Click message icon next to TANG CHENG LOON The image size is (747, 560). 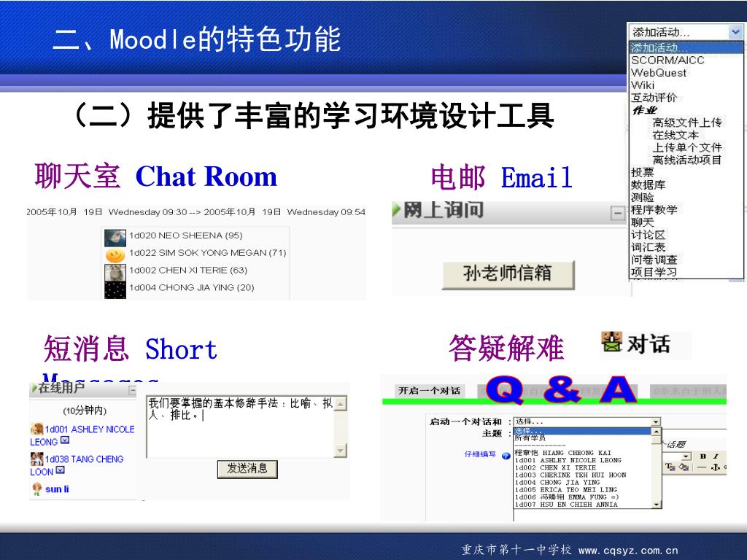tap(61, 470)
